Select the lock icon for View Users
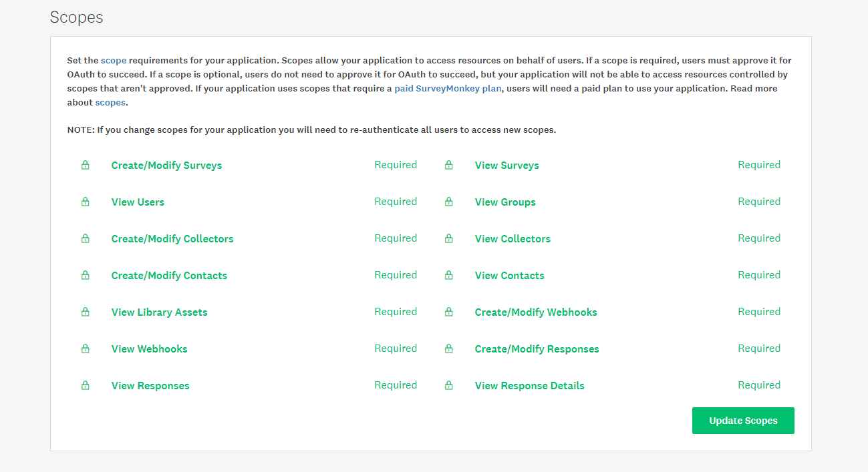Viewport: 868px width, 472px height. pyautogui.click(x=85, y=201)
